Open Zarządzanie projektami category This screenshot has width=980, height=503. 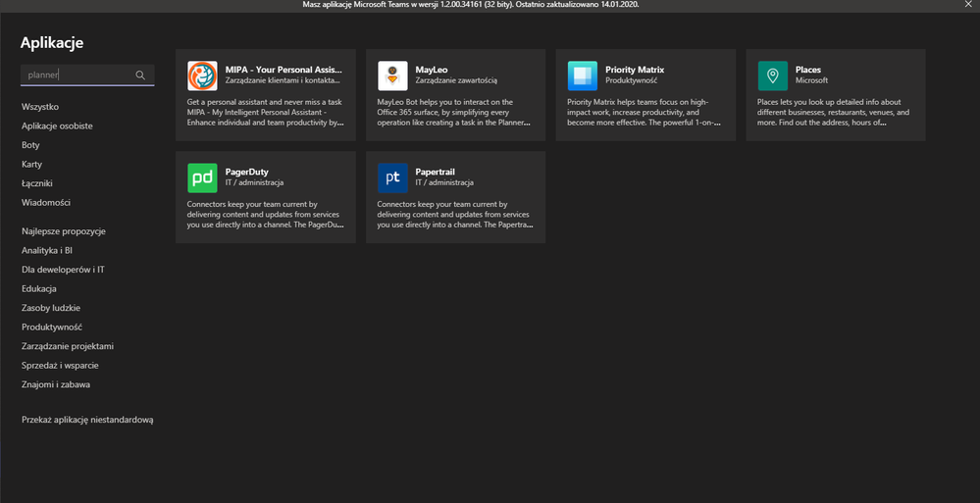(x=68, y=346)
